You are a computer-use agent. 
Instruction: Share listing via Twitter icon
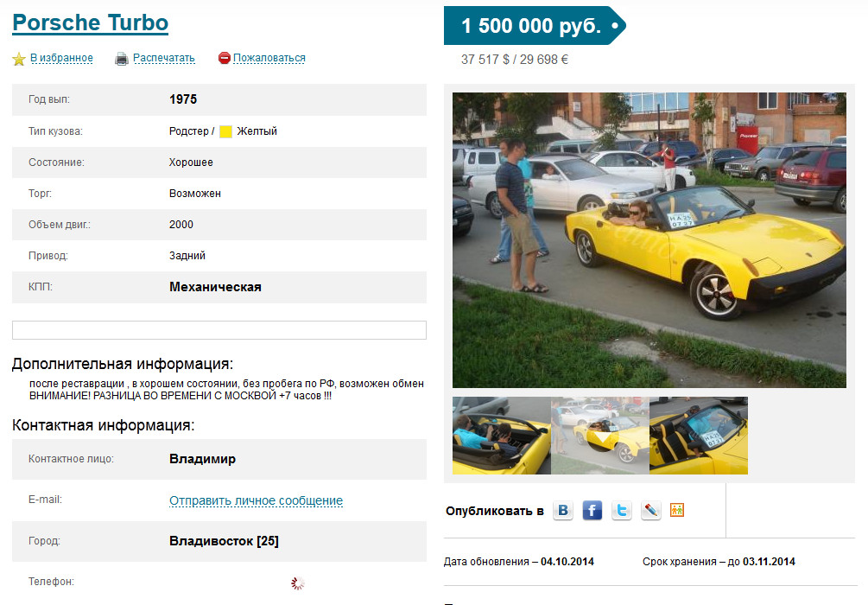tap(622, 510)
